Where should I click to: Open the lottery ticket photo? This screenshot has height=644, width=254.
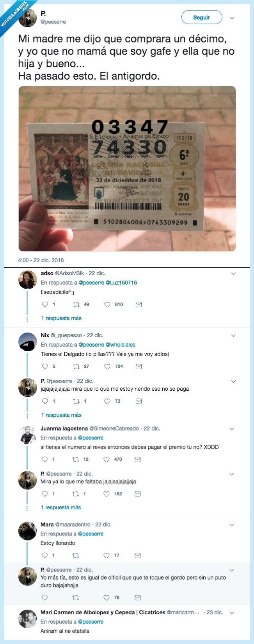tap(127, 169)
